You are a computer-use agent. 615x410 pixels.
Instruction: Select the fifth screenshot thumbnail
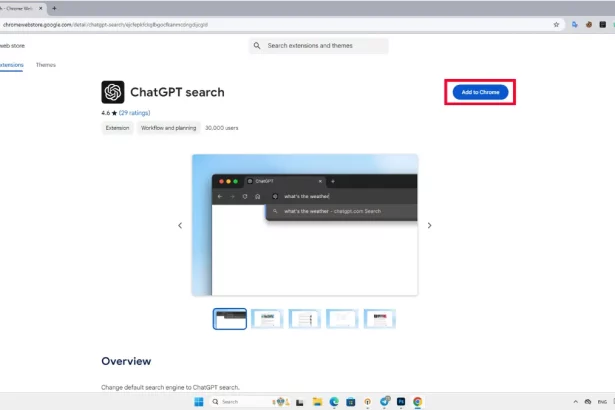pos(379,319)
